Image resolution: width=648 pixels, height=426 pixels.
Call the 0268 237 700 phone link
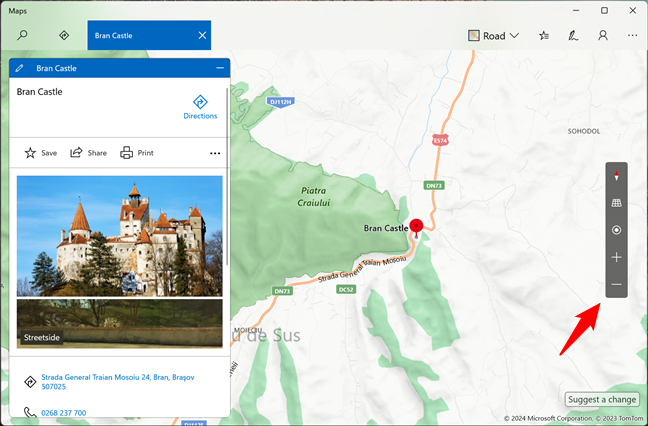coord(64,413)
